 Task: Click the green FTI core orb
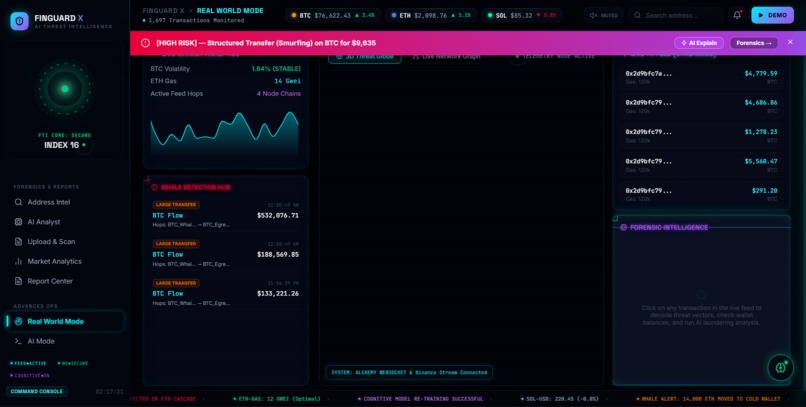coord(65,89)
